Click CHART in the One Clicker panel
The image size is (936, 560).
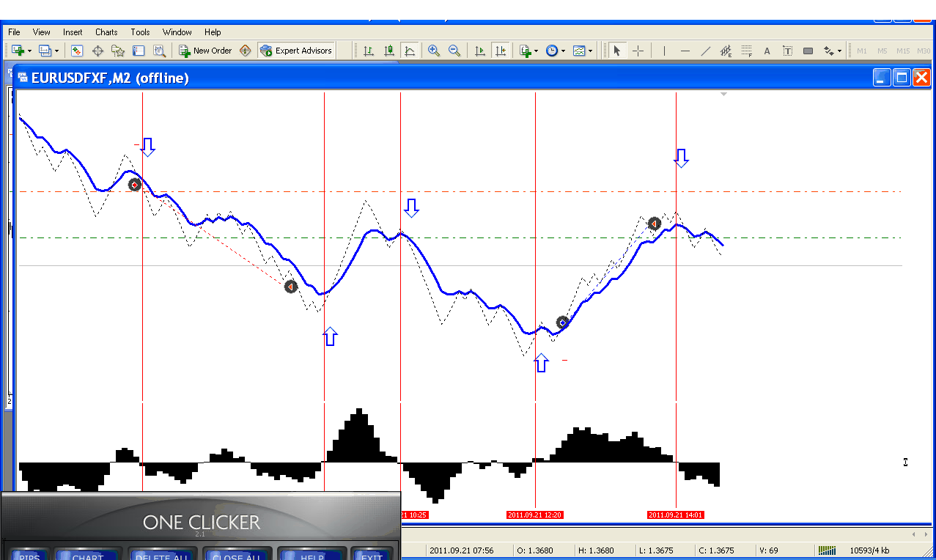coord(87,556)
